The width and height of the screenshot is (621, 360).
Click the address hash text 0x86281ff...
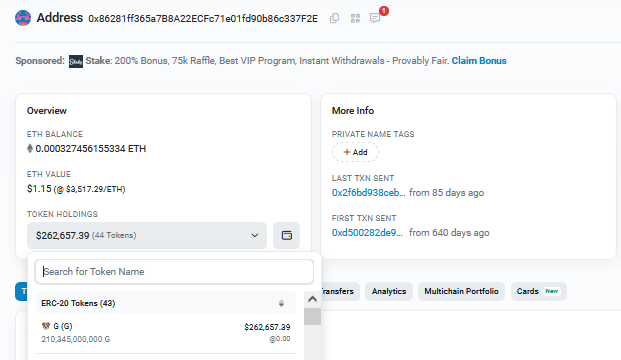coord(203,19)
